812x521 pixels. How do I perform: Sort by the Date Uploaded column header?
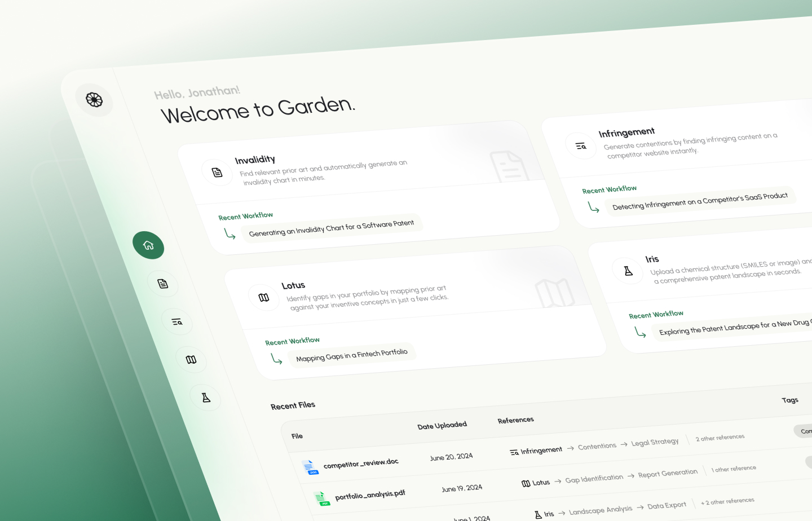tap(442, 426)
